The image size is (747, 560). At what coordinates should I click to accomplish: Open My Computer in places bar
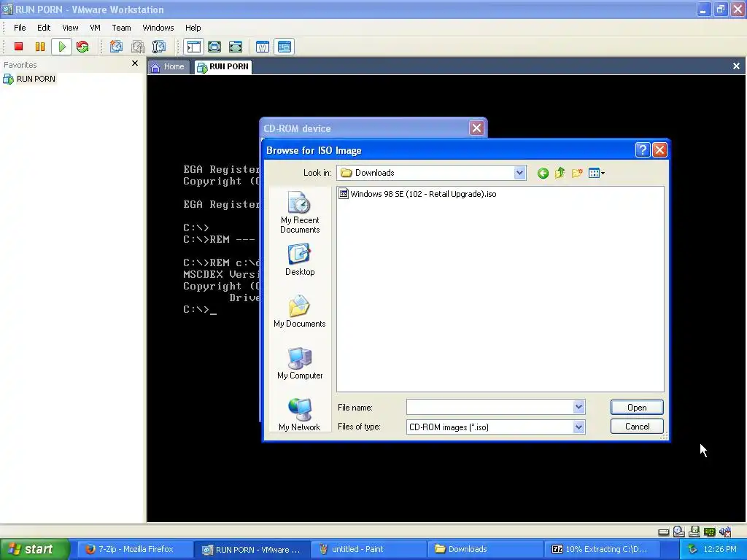click(300, 363)
